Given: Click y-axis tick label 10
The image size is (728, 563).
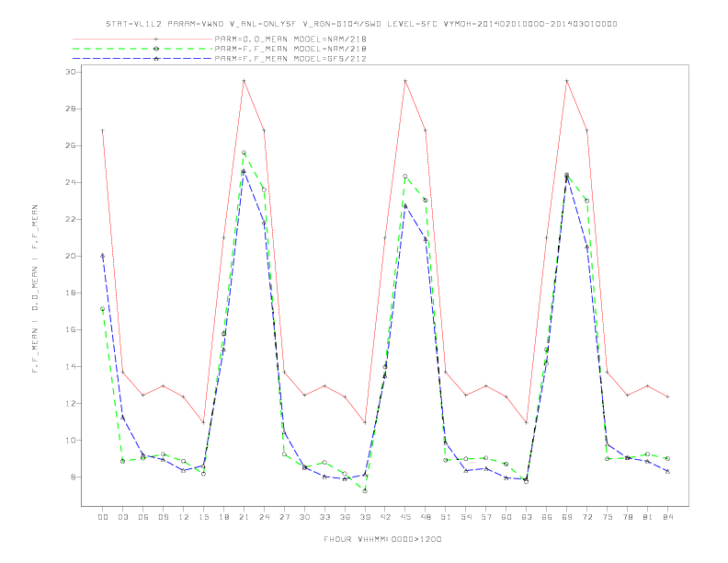Looking at the screenshot, I should 71,441.
